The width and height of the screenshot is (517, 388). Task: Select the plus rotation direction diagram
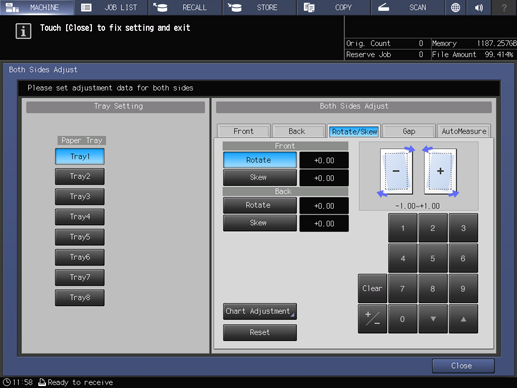point(441,171)
